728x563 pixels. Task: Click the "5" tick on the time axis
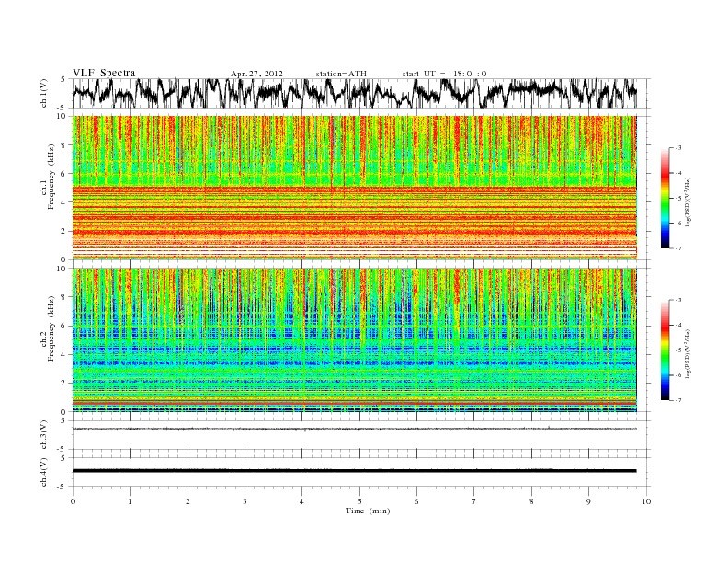359,501
